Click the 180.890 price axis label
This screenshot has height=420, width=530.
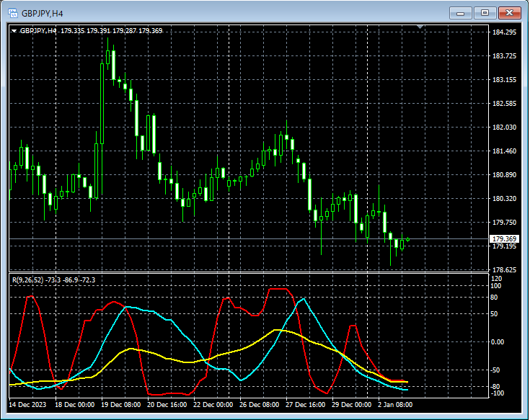[x=504, y=175]
